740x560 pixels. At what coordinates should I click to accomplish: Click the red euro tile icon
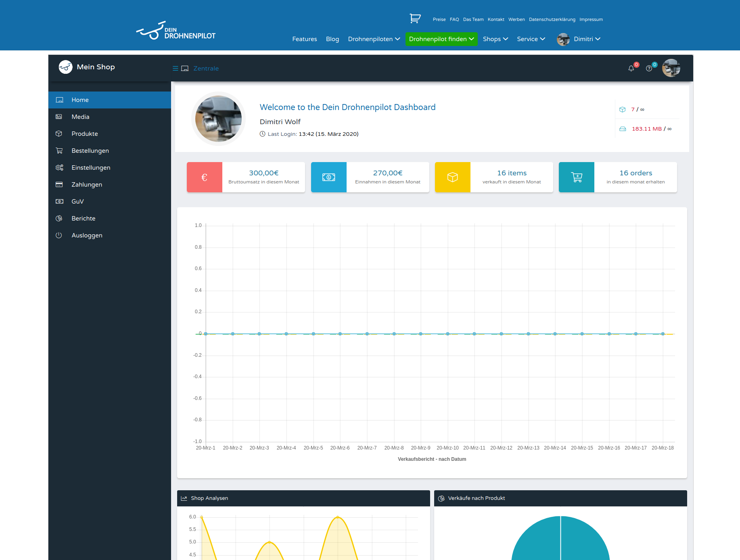205,177
